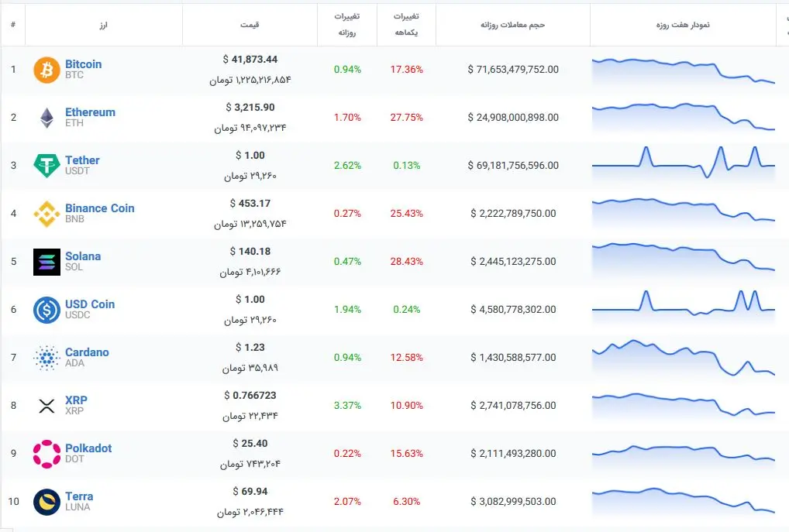The image size is (789, 532).
Task: Click the pink Polkadot logo icon
Action: 47,454
